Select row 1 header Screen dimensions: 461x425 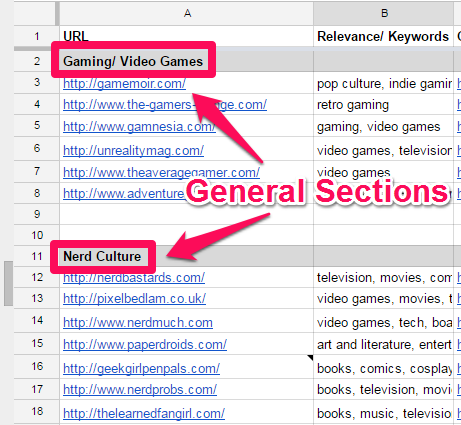[37, 36]
